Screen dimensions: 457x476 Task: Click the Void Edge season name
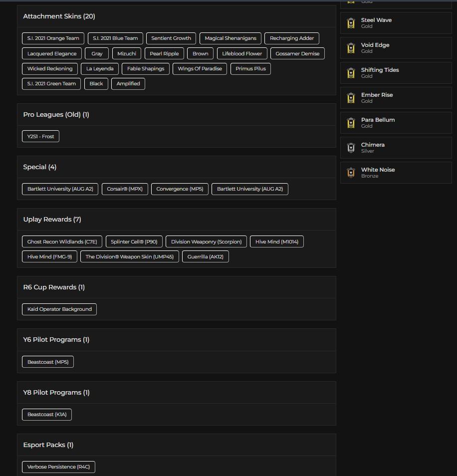[x=375, y=45]
